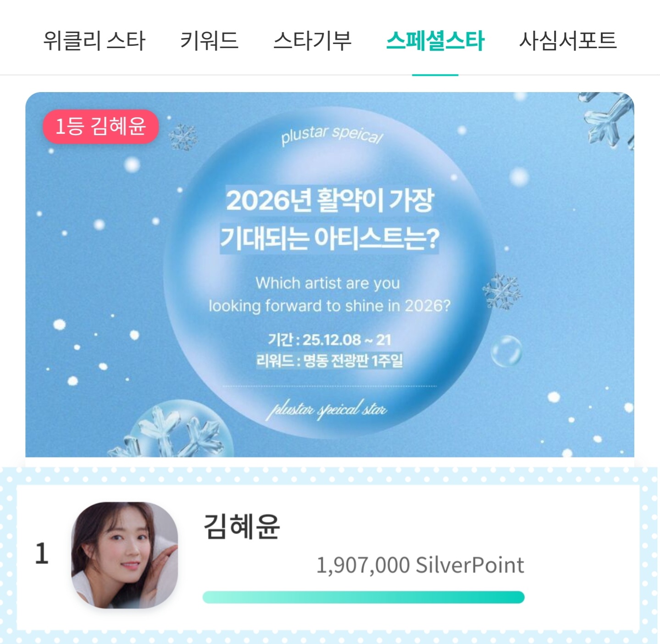This screenshot has width=660, height=644.
Task: Go to the 스타기부 tab
Action: tap(312, 41)
